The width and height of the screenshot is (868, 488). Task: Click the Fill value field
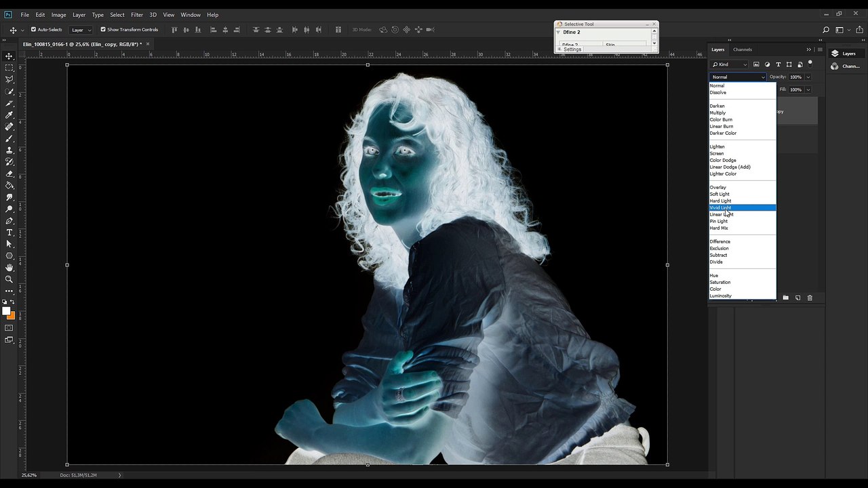(796, 89)
